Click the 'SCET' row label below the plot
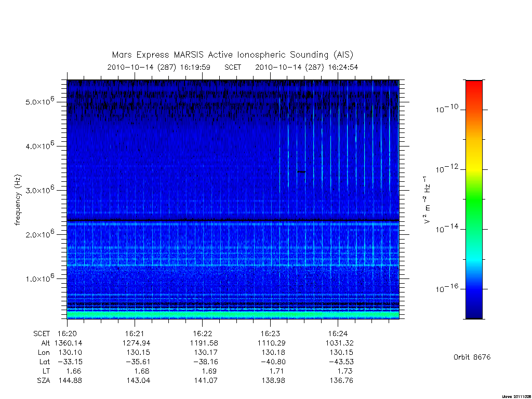This screenshot has height=399, width=532. pos(42,334)
